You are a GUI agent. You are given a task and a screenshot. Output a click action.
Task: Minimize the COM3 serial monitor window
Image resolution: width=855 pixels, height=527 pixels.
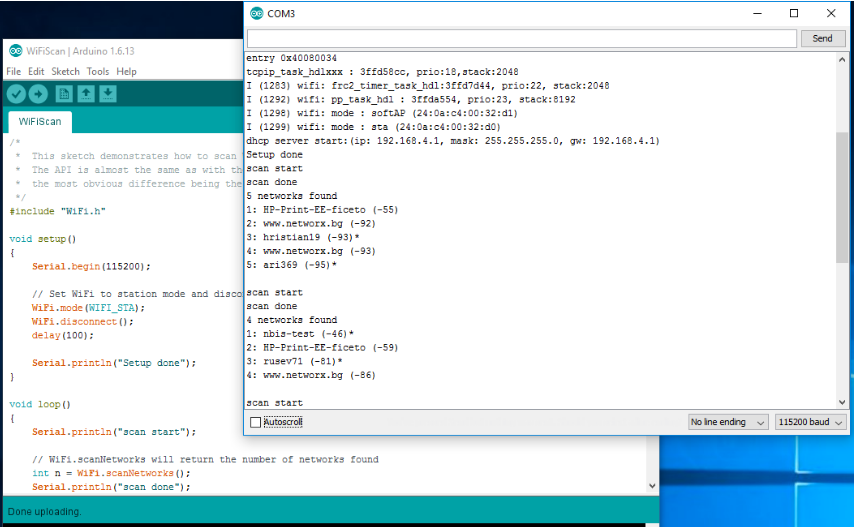(757, 14)
